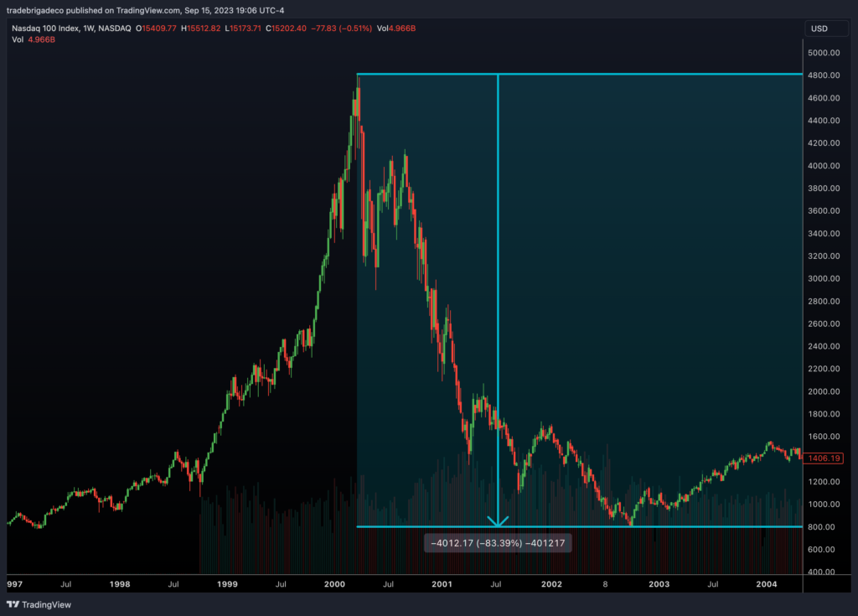Click the 2002 year label on time axis
Viewport: 858px width, 616px height.
tap(550, 583)
